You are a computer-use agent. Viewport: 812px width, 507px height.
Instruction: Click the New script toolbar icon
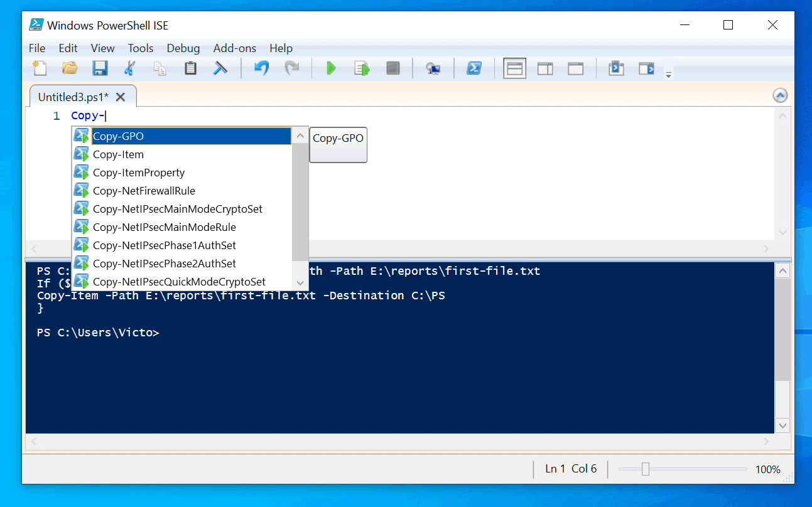(40, 68)
